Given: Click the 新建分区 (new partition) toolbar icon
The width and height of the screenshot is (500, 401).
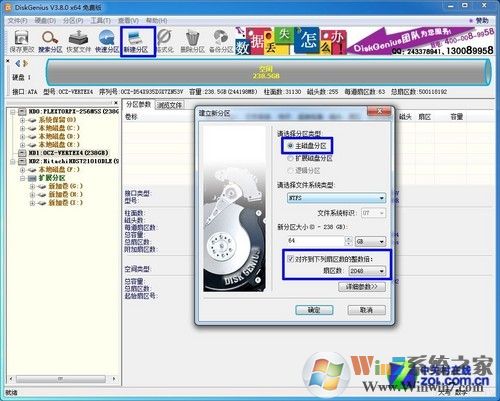Looking at the screenshot, I should (136, 41).
